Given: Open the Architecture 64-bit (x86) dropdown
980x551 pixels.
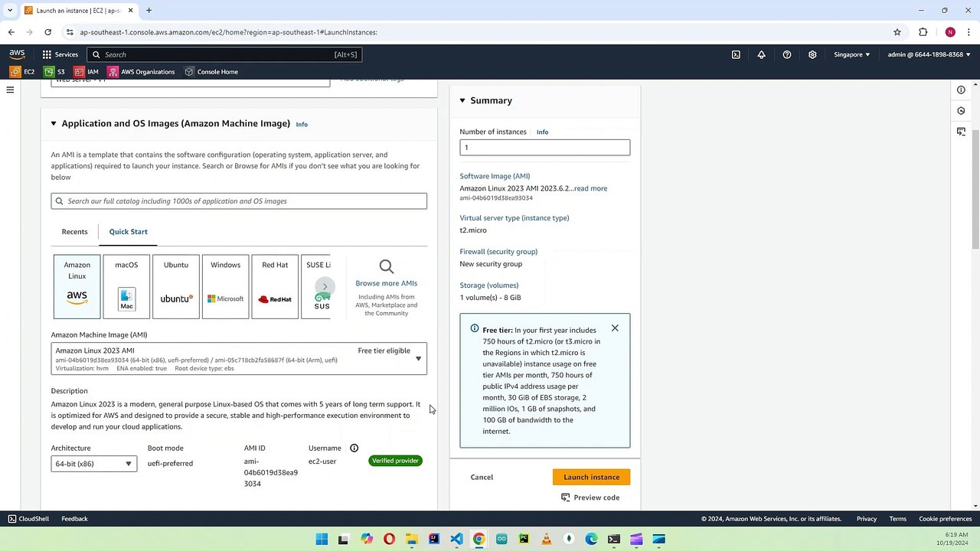Looking at the screenshot, I should coord(94,463).
